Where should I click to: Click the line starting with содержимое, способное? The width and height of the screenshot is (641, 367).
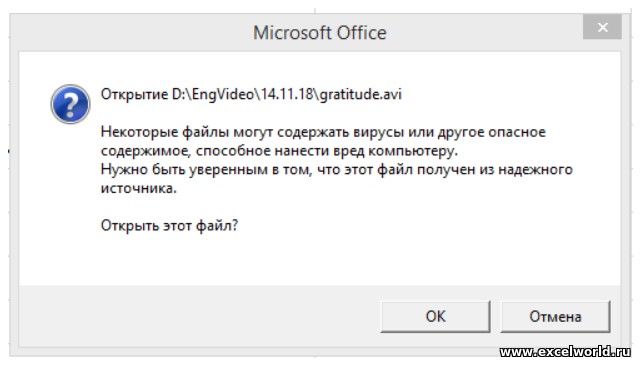click(x=279, y=151)
